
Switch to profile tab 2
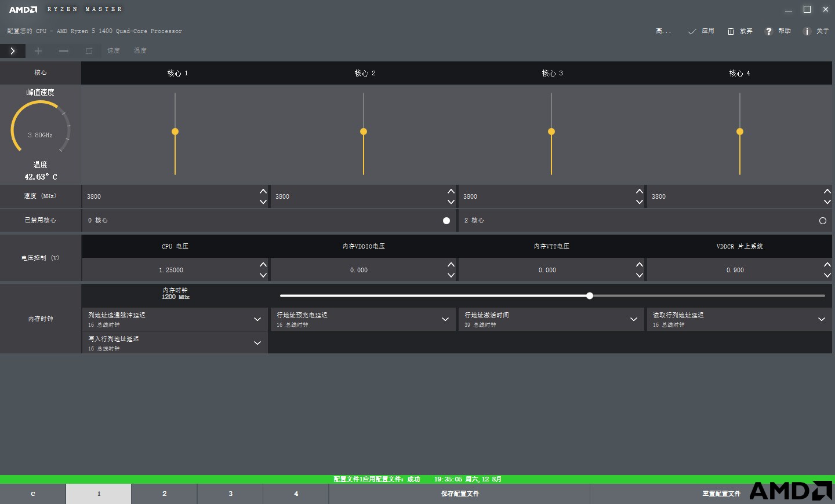pyautogui.click(x=164, y=494)
